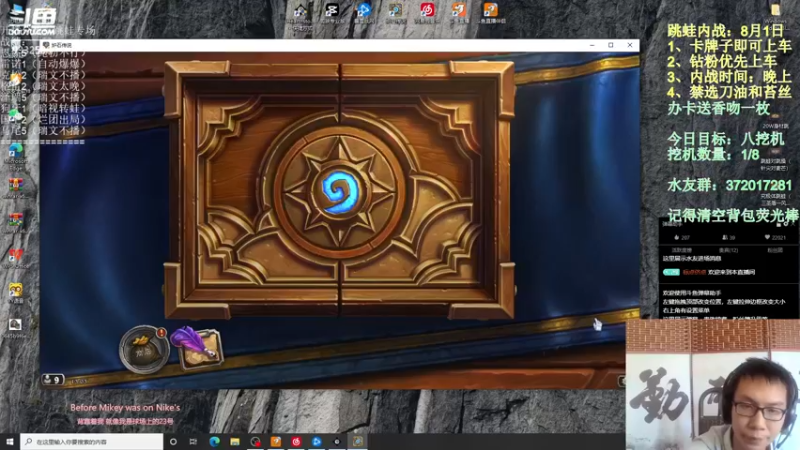
Task: Open Cortana circle on the taskbar
Action: tap(173, 441)
